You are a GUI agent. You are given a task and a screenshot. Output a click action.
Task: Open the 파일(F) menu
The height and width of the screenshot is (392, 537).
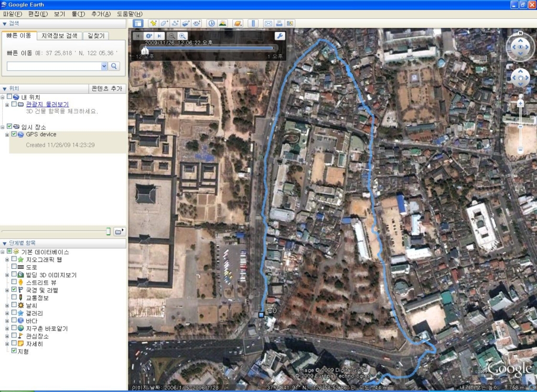[x=13, y=14]
